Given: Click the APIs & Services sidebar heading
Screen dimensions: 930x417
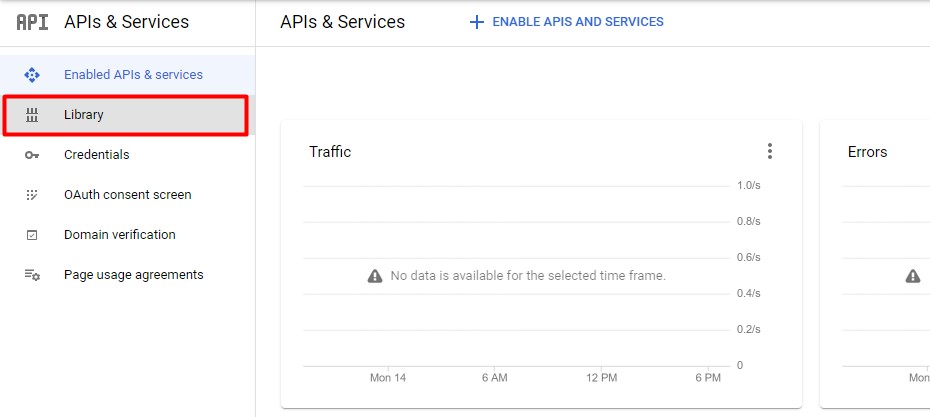Looking at the screenshot, I should (126, 22).
